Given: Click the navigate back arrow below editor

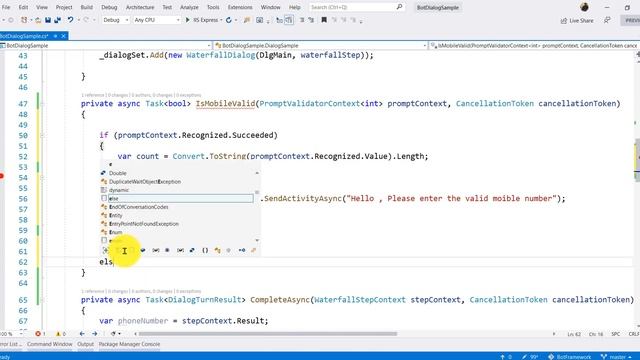Looking at the screenshot, I should 82,333.
